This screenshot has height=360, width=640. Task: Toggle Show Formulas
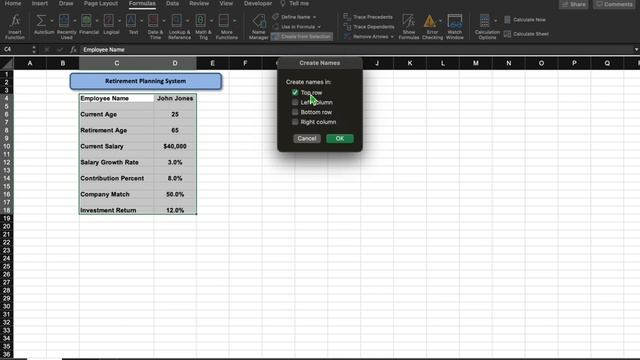[x=409, y=27]
